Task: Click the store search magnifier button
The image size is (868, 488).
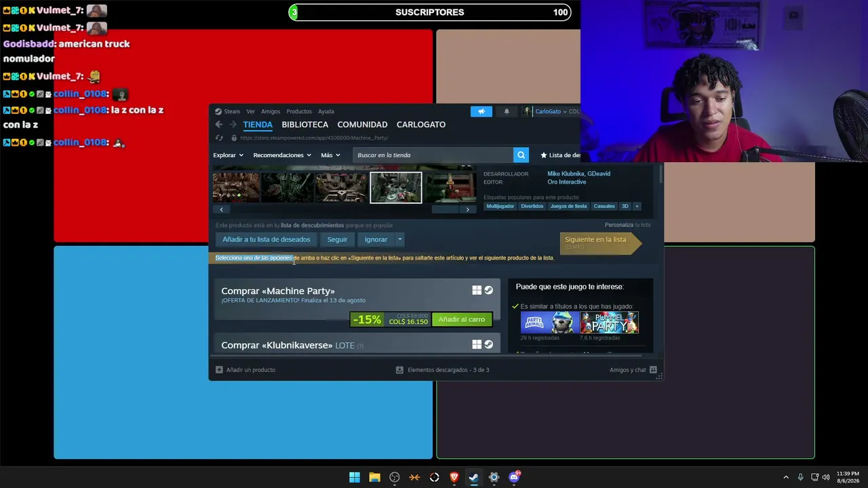Action: tap(521, 155)
